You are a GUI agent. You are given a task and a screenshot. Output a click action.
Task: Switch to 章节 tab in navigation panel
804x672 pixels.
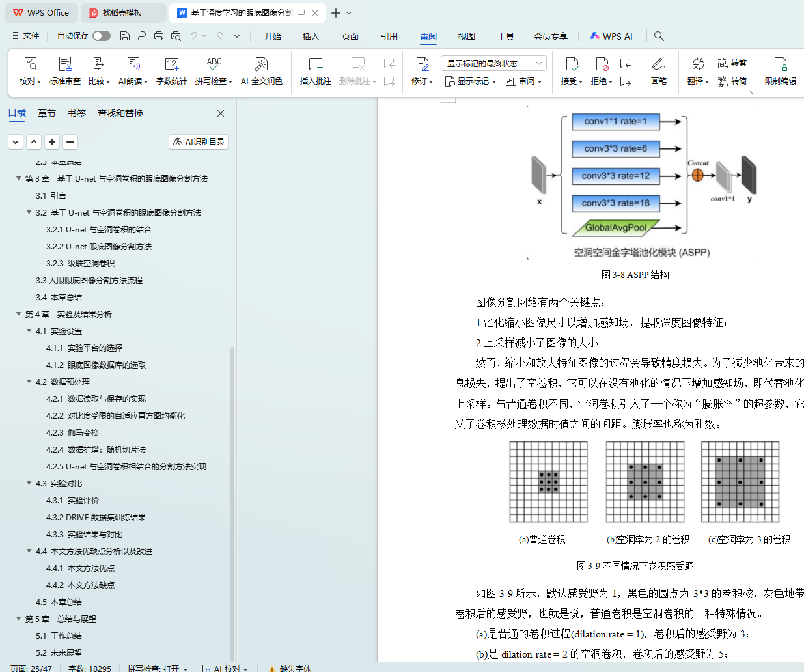(x=47, y=113)
